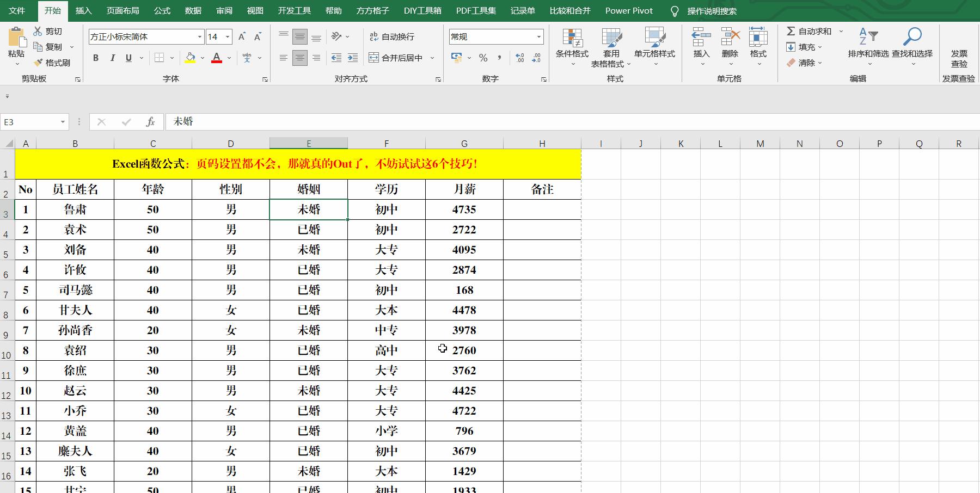The width and height of the screenshot is (980, 493).
Task: Click the Insert Function fx icon
Action: pos(151,122)
